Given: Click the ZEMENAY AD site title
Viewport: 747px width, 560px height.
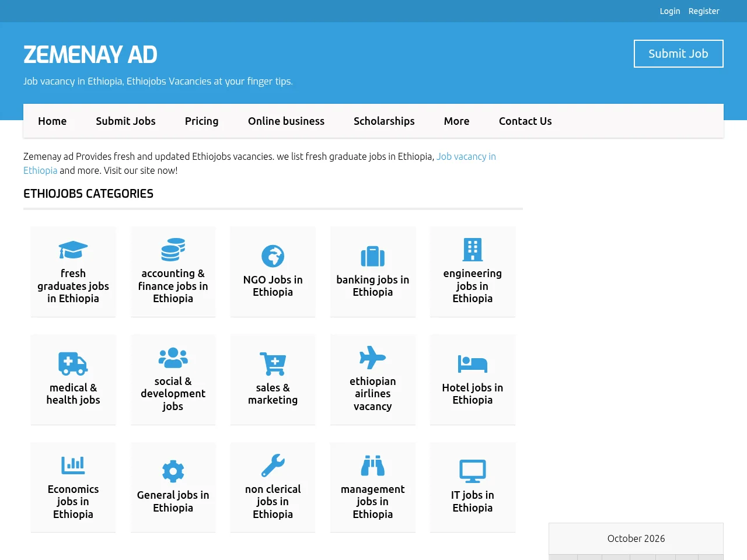Looking at the screenshot, I should (x=90, y=55).
